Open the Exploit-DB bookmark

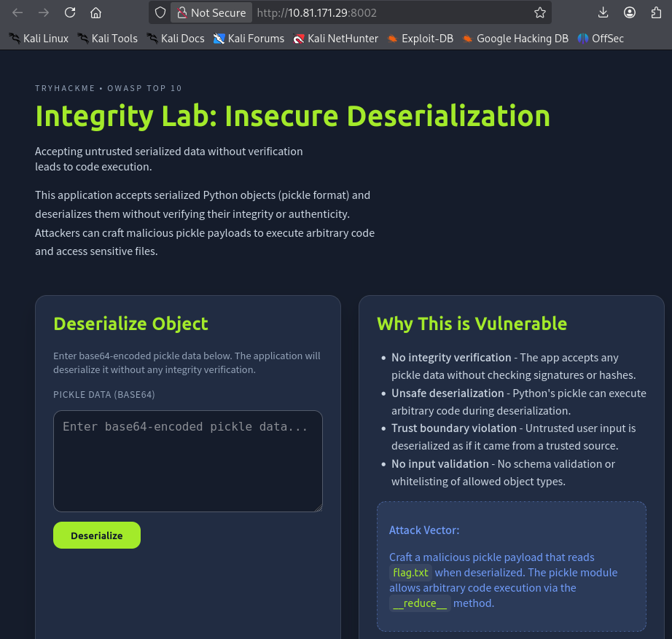tap(421, 39)
